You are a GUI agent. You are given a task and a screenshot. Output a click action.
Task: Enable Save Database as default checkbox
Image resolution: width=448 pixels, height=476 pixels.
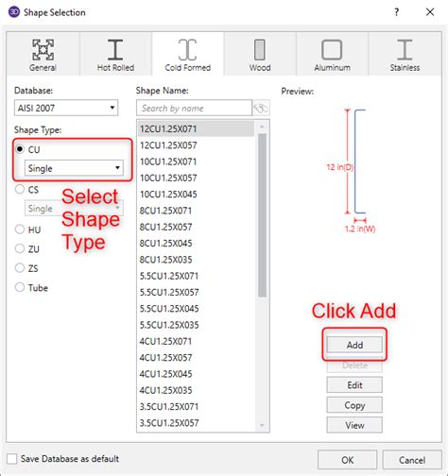coord(12,459)
